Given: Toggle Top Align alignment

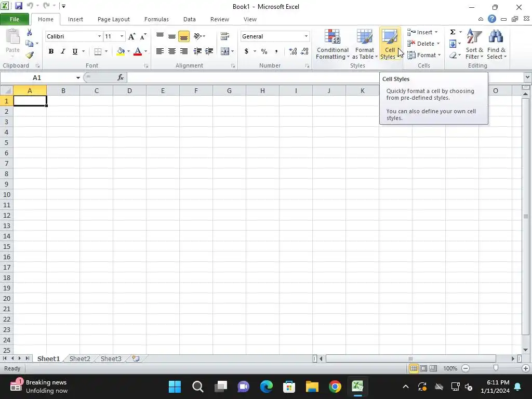Looking at the screenshot, I should tap(160, 36).
